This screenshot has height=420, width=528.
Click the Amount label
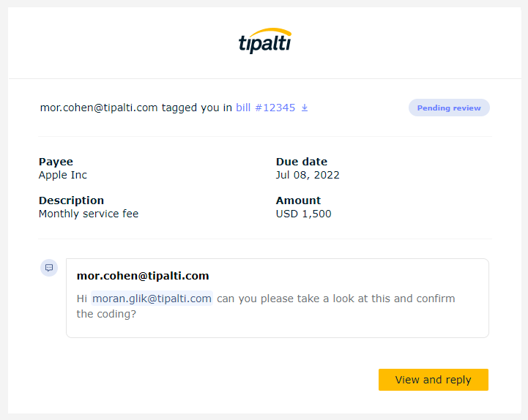pyautogui.click(x=298, y=200)
